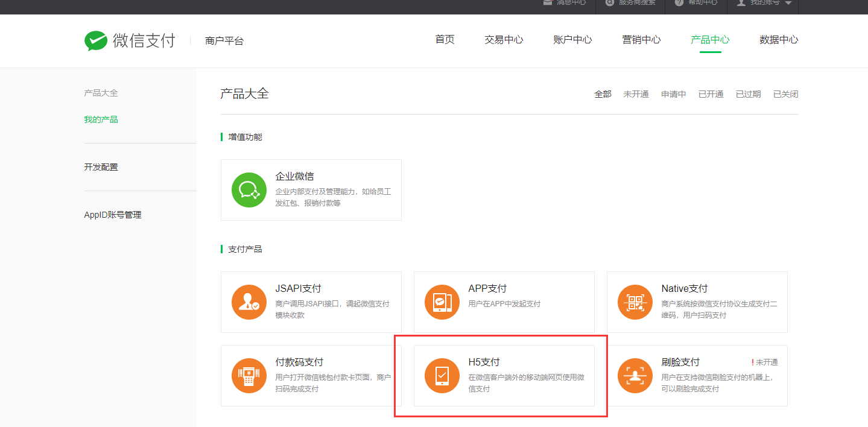This screenshot has height=427, width=868.
Task: Click the 增值功能 section heading
Action: [245, 137]
